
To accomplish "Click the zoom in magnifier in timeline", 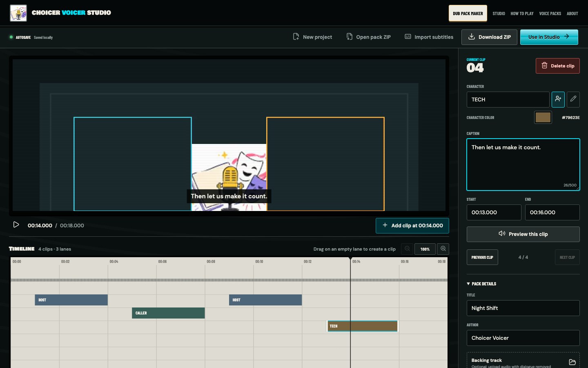I will [443, 249].
